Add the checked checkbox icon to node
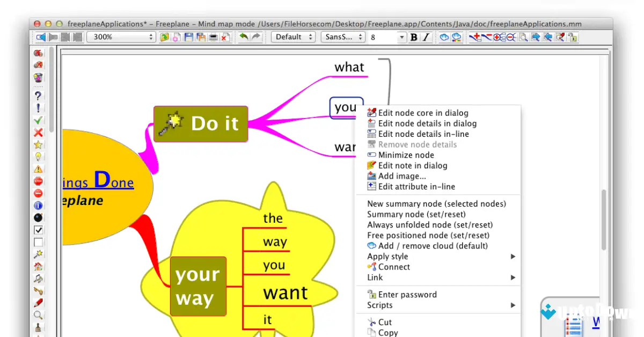This screenshot has width=644, height=337. tap(38, 230)
